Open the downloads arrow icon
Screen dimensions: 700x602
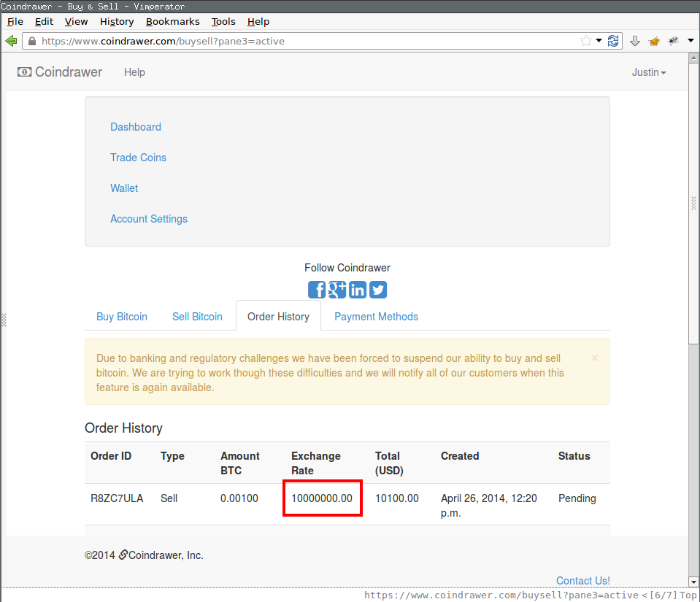[x=635, y=41]
